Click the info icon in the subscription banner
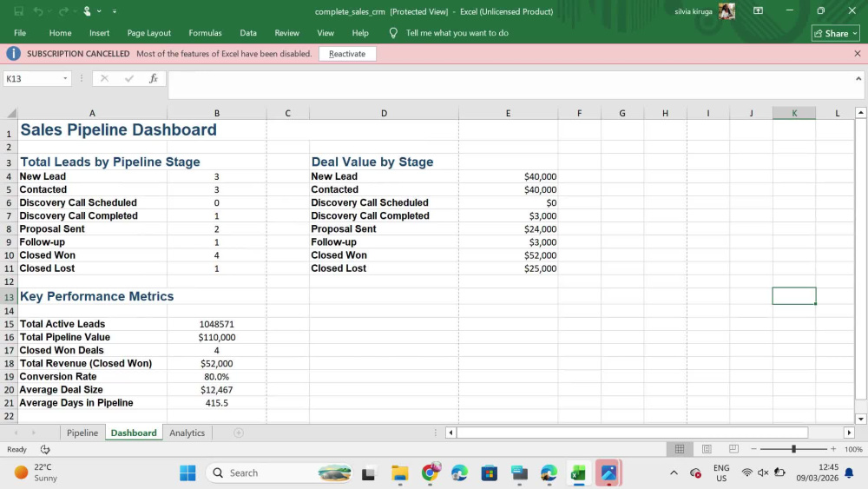This screenshot has width=868, height=489. point(13,54)
